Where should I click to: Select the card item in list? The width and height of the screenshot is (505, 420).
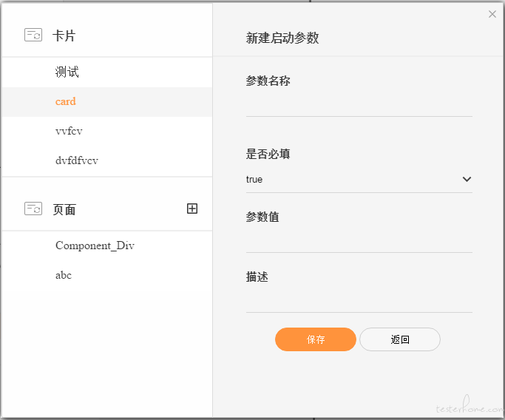coord(107,102)
